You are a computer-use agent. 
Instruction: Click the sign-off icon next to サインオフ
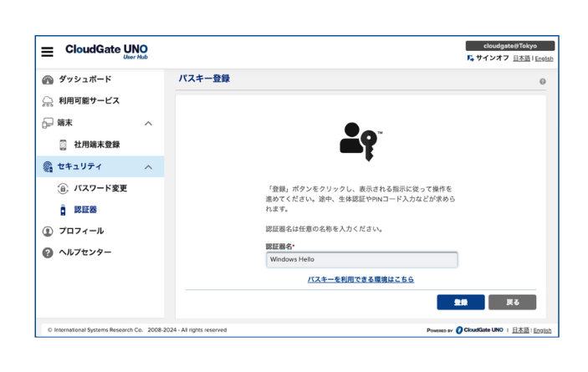470,58
